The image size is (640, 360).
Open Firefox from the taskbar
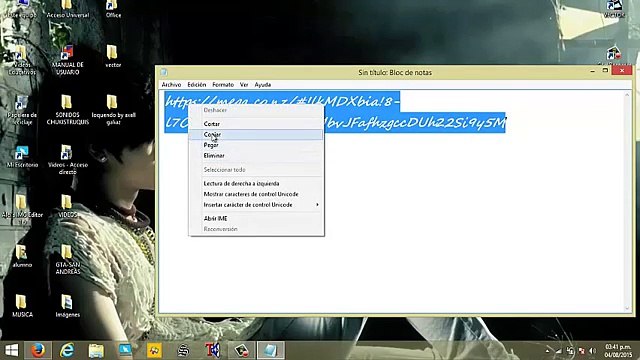point(38,350)
